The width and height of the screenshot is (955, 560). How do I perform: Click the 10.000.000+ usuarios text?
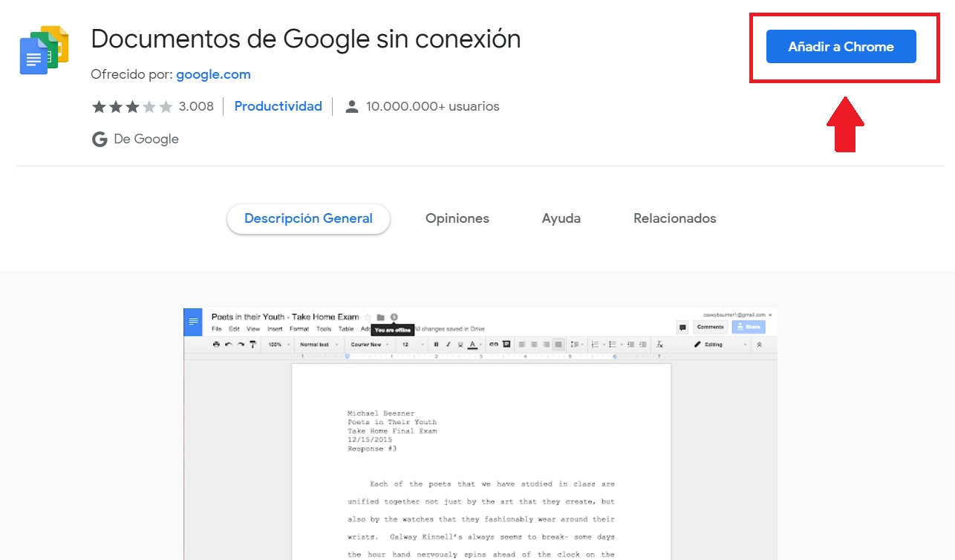(433, 106)
